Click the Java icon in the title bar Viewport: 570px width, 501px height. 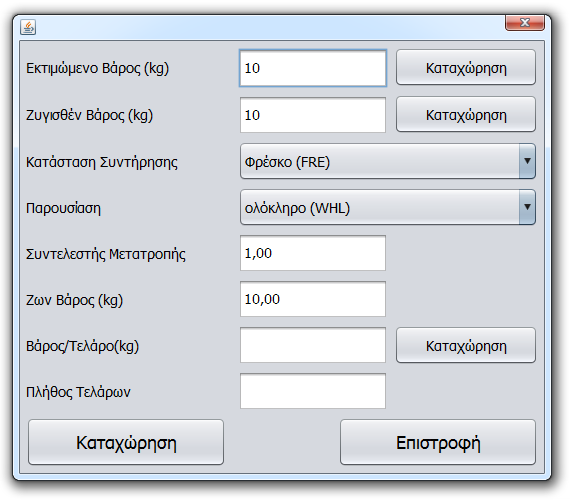coord(28,27)
